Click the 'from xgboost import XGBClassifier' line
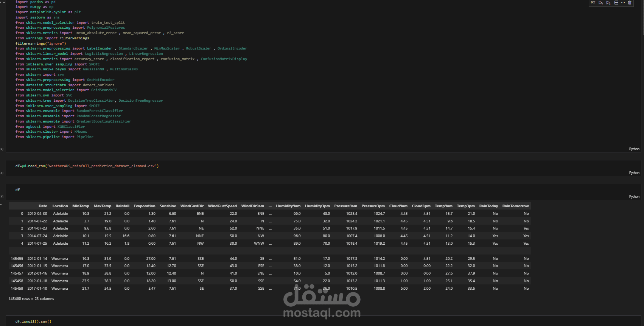This screenshot has height=326, width=644. (x=50, y=127)
